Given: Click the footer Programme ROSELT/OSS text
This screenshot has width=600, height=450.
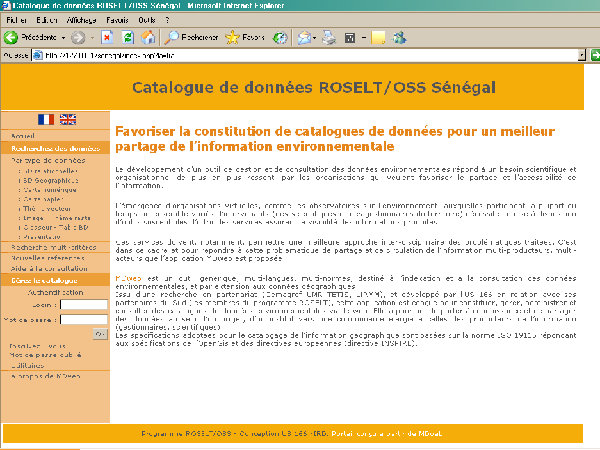Looking at the screenshot, I should 186,434.
